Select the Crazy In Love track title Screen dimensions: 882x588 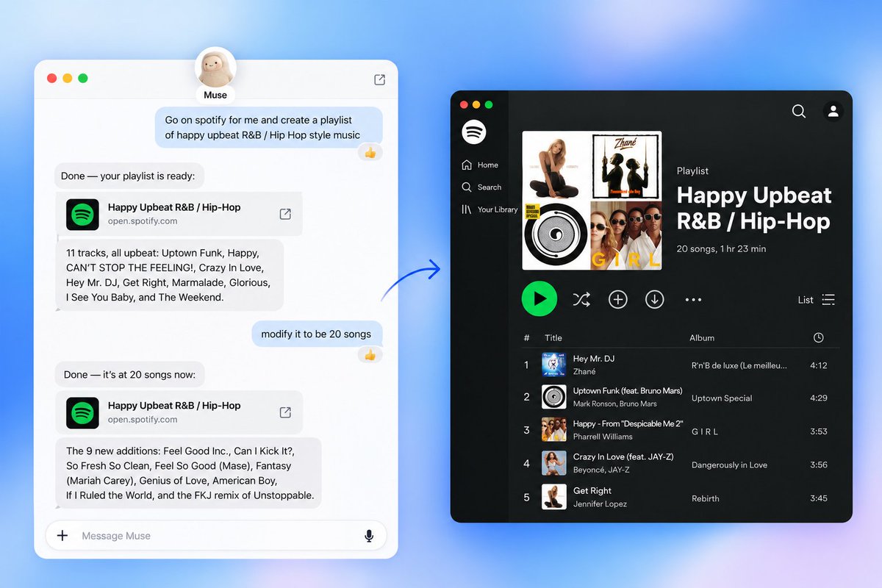pos(623,457)
